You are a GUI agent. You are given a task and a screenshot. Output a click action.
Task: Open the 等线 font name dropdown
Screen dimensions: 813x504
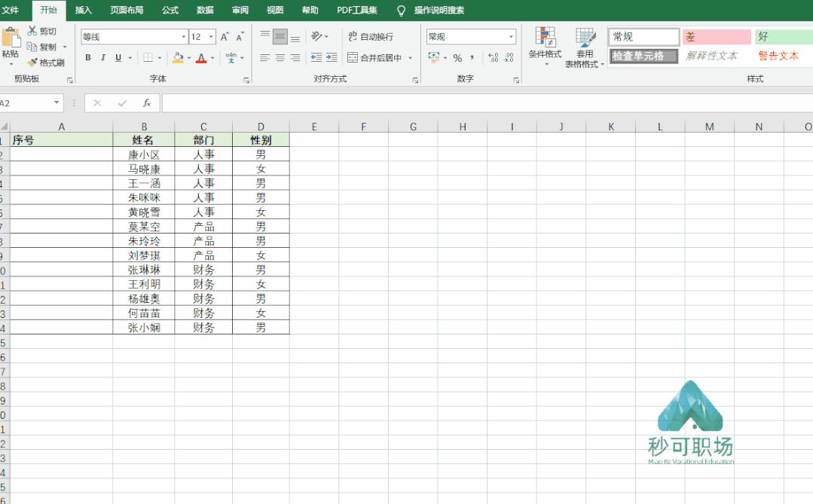[x=183, y=35]
